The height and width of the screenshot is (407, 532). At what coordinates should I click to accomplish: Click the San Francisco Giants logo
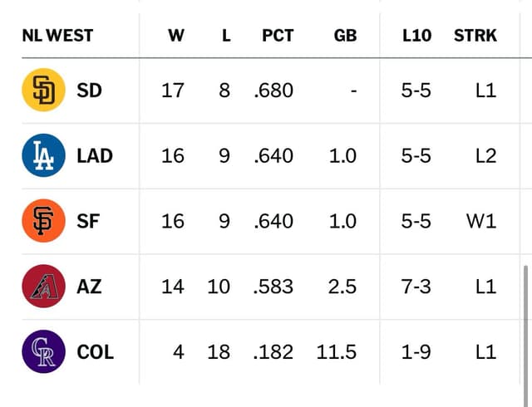(43, 221)
